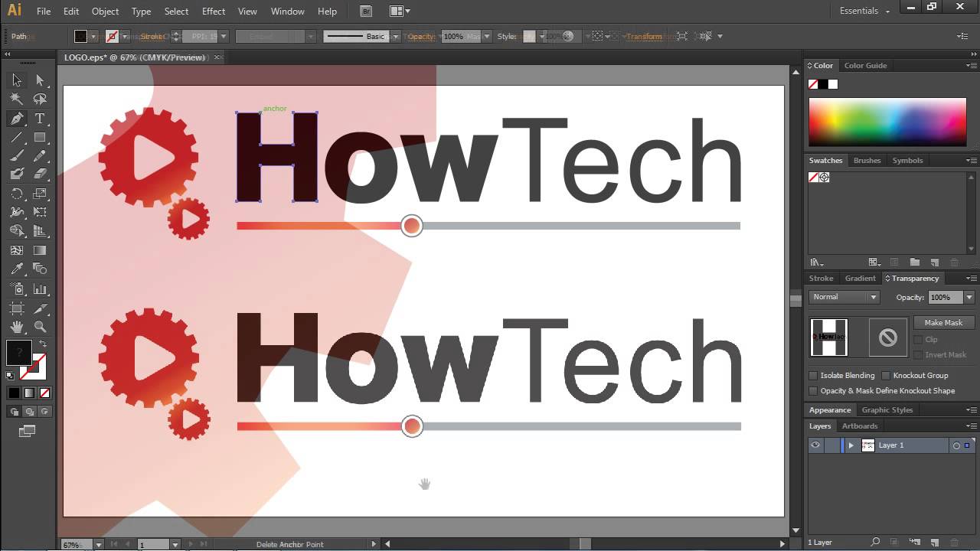Open the File menu

click(44, 11)
